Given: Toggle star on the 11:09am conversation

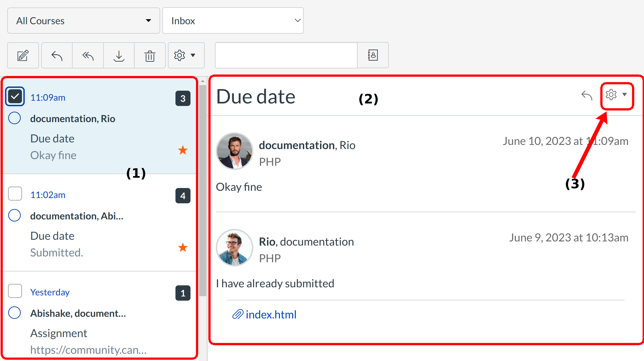Looking at the screenshot, I should pos(183,150).
